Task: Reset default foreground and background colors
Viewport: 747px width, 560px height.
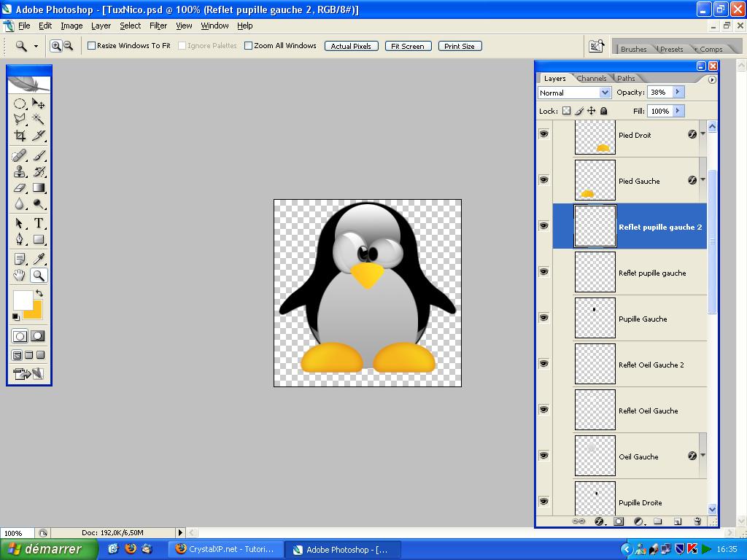Action: 16,316
